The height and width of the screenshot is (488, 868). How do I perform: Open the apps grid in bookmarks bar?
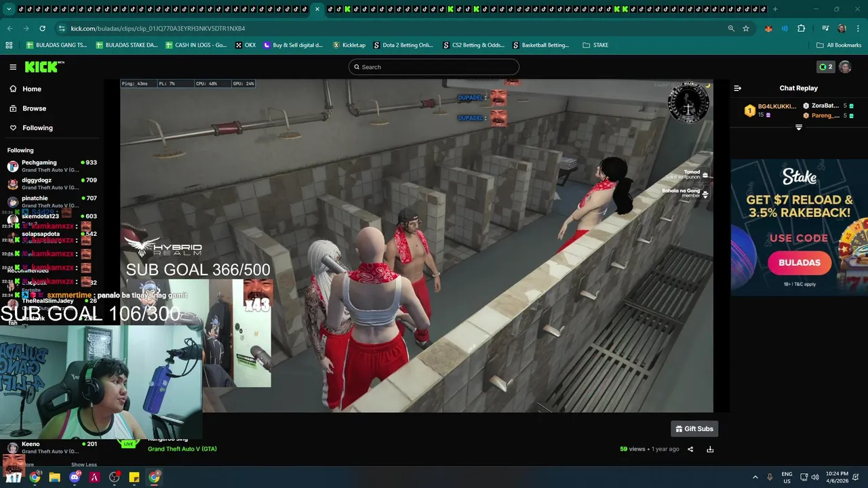[x=9, y=45]
